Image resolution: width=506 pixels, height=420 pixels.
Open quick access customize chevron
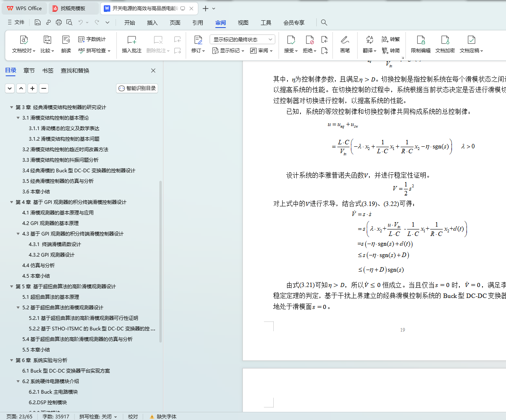point(107,22)
